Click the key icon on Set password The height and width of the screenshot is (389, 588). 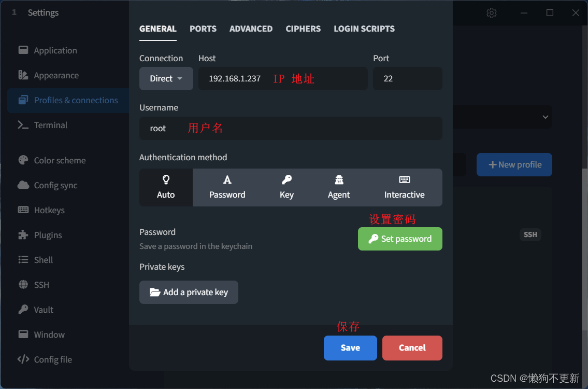point(373,239)
